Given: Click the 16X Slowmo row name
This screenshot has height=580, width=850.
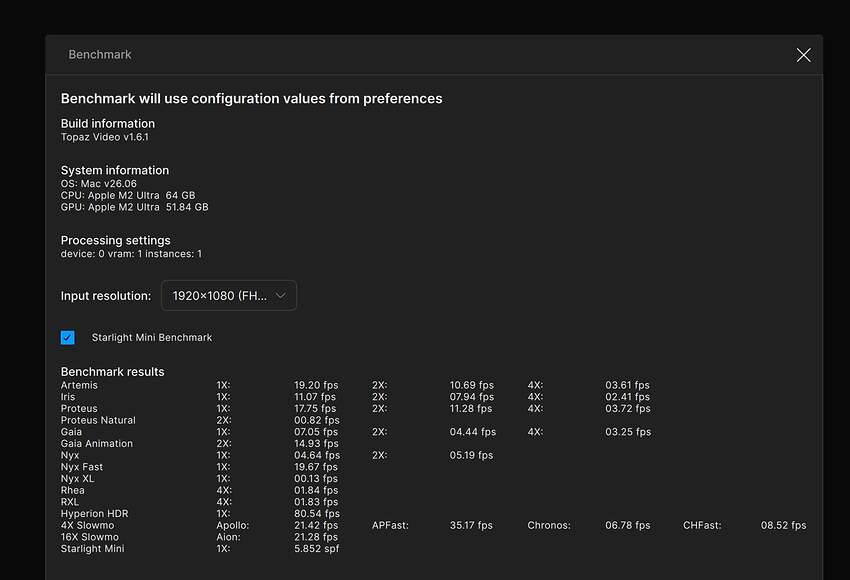Looking at the screenshot, I should coord(89,537).
